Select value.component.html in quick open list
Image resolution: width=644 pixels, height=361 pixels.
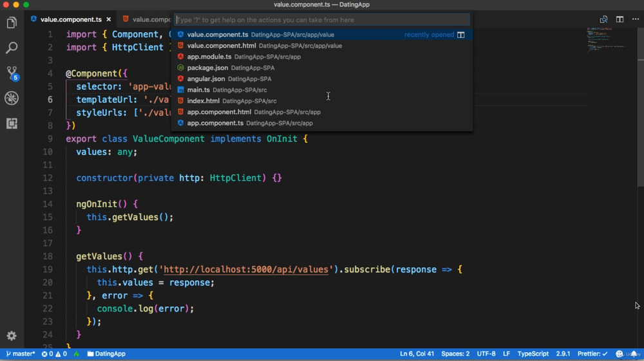pyautogui.click(x=322, y=46)
